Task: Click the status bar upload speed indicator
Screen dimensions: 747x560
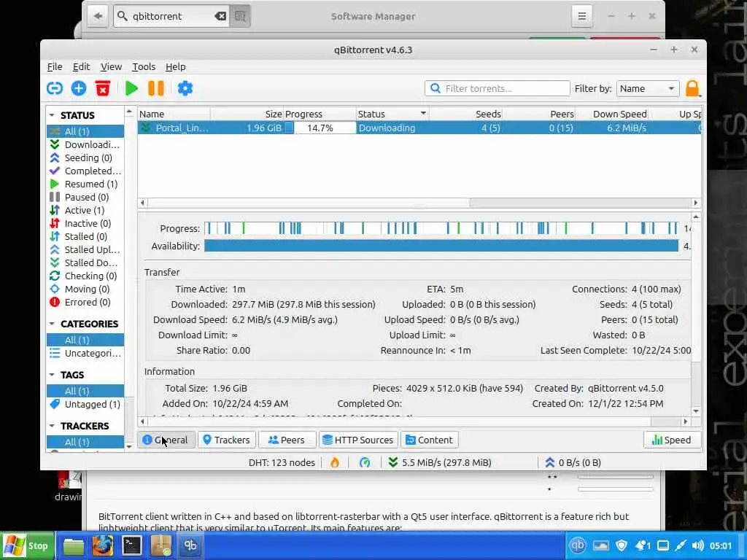Action: 573,462
